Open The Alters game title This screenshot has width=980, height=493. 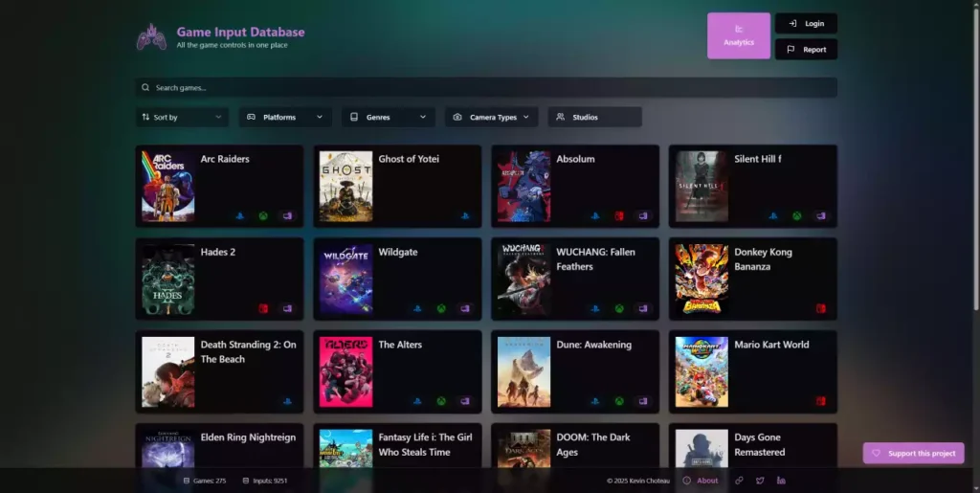pyautogui.click(x=400, y=345)
